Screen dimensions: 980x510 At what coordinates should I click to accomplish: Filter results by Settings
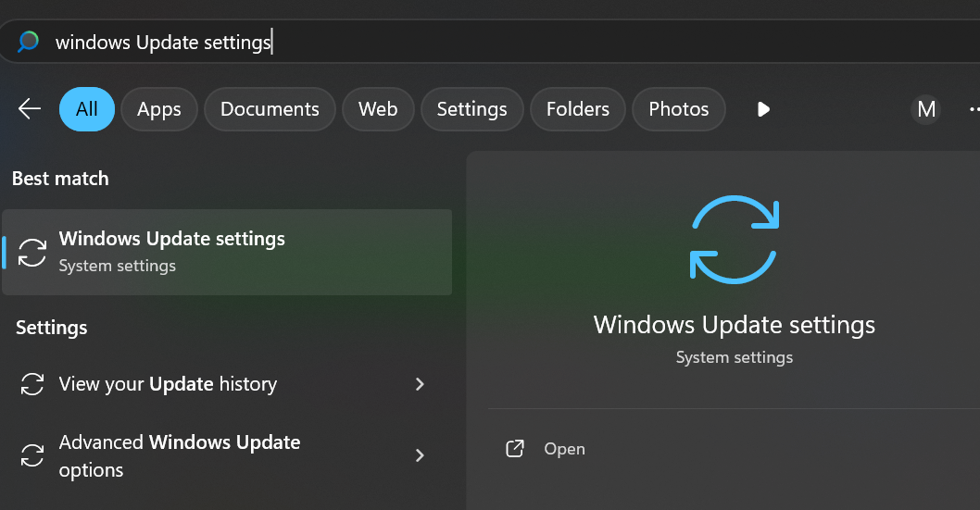click(471, 109)
